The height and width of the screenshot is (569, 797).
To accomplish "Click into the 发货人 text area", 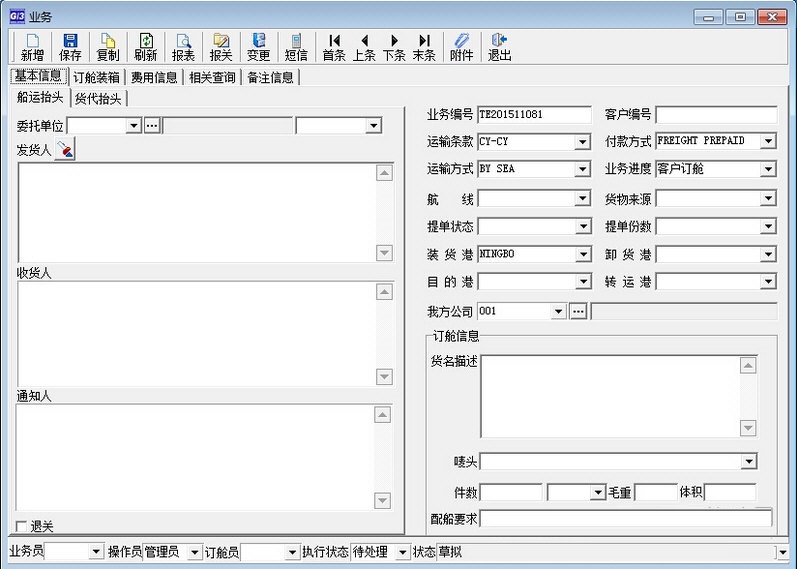I will click(x=197, y=213).
